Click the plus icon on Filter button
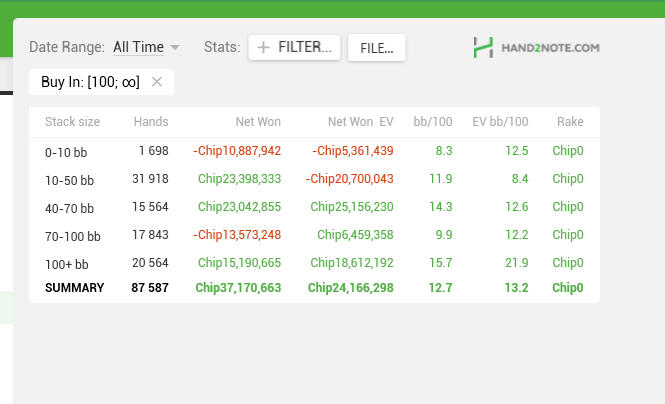The height and width of the screenshot is (404, 665). coord(264,47)
